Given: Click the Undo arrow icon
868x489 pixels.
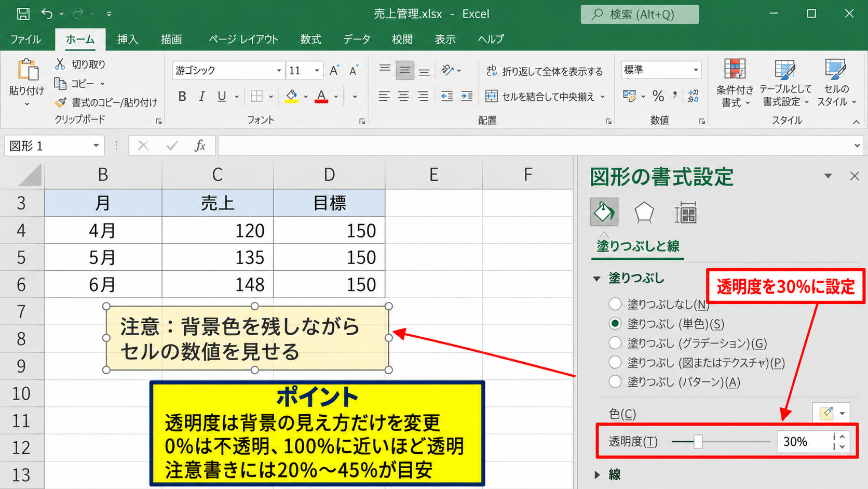Looking at the screenshot, I should tap(47, 14).
